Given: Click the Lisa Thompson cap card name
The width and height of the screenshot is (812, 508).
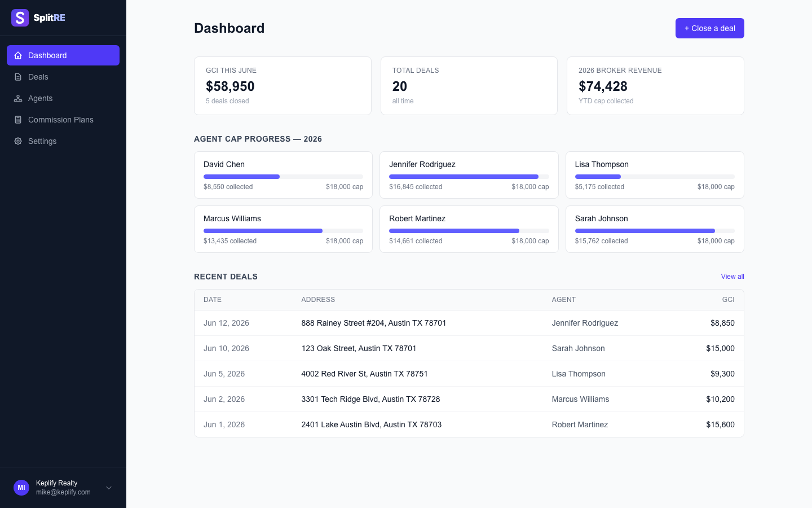Looking at the screenshot, I should [602, 164].
